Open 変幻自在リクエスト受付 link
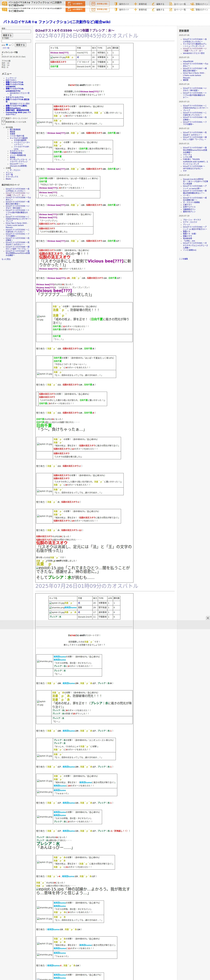The width and height of the screenshot is (210, 980). (x=19, y=104)
